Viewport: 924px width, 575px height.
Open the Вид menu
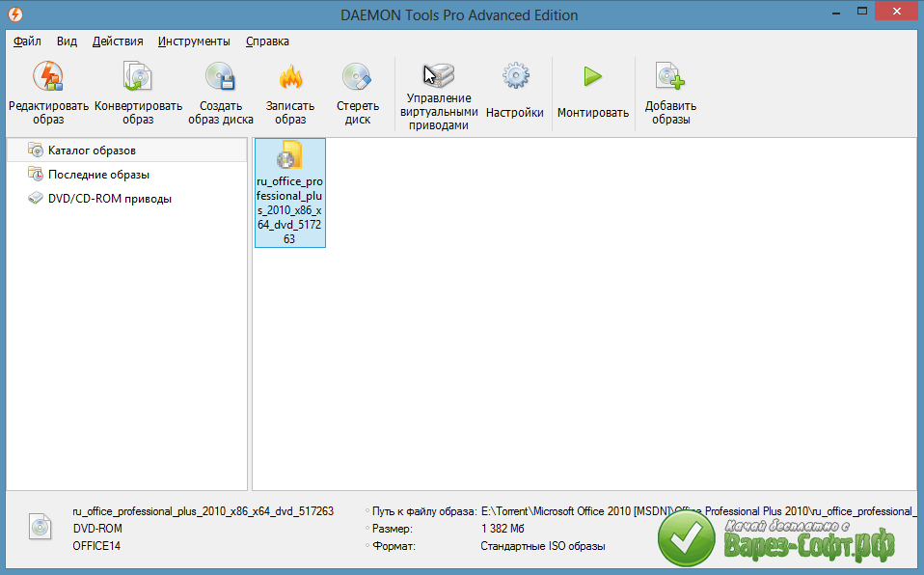[67, 41]
